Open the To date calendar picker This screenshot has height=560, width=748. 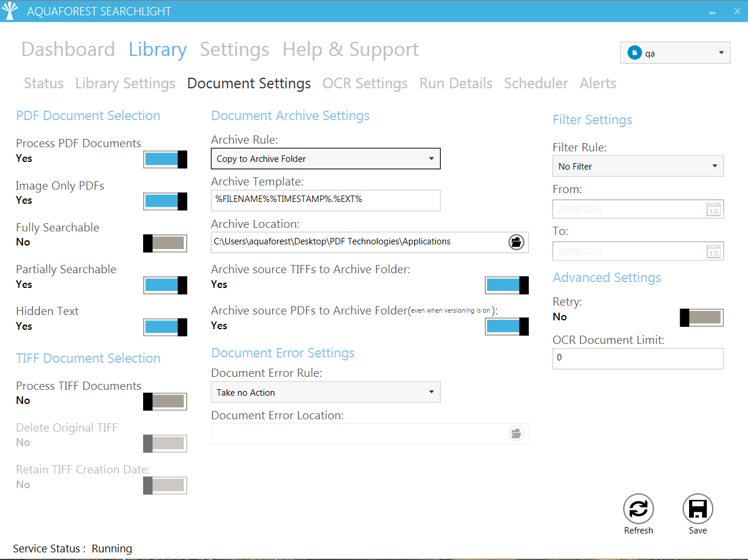(713, 251)
